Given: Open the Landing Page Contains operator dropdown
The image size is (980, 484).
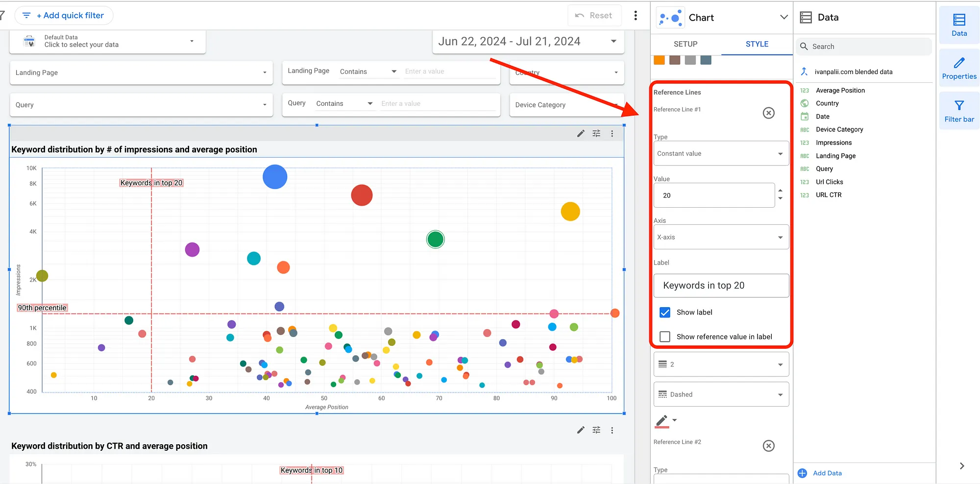Looking at the screenshot, I should tap(368, 72).
